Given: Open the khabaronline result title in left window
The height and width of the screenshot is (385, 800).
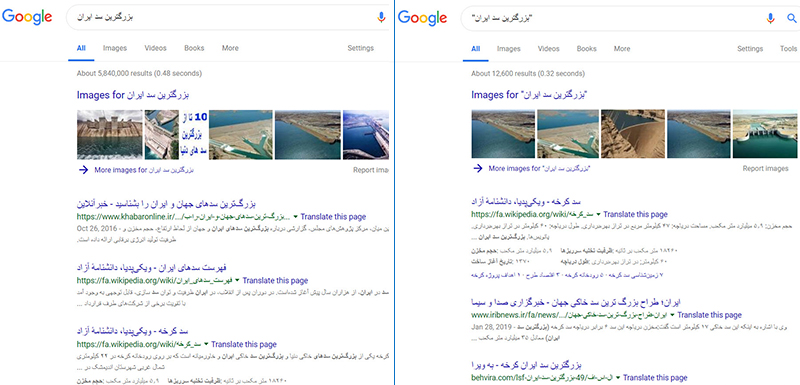Looking at the screenshot, I should pyautogui.click(x=166, y=203).
